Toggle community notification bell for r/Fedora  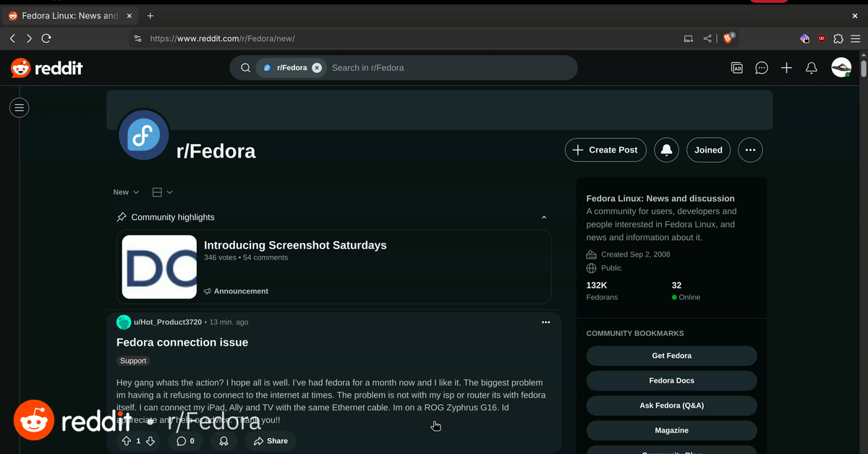pyautogui.click(x=666, y=150)
